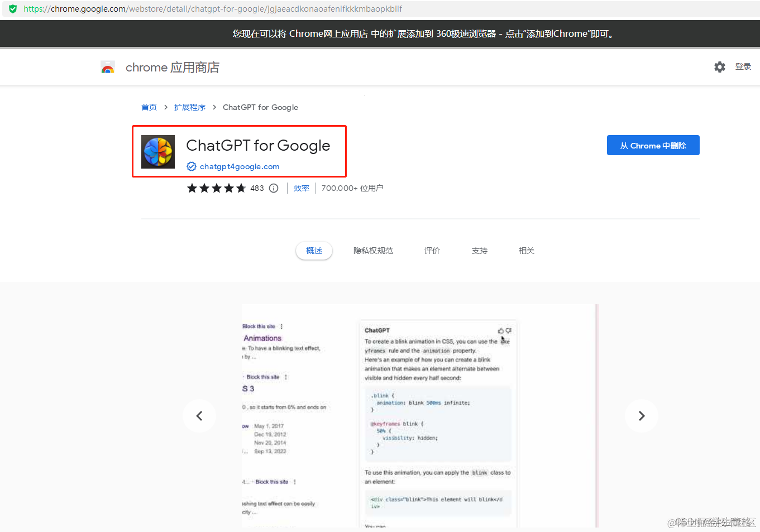Click the rating info circle icon
The width and height of the screenshot is (760, 532).
pyautogui.click(x=274, y=188)
